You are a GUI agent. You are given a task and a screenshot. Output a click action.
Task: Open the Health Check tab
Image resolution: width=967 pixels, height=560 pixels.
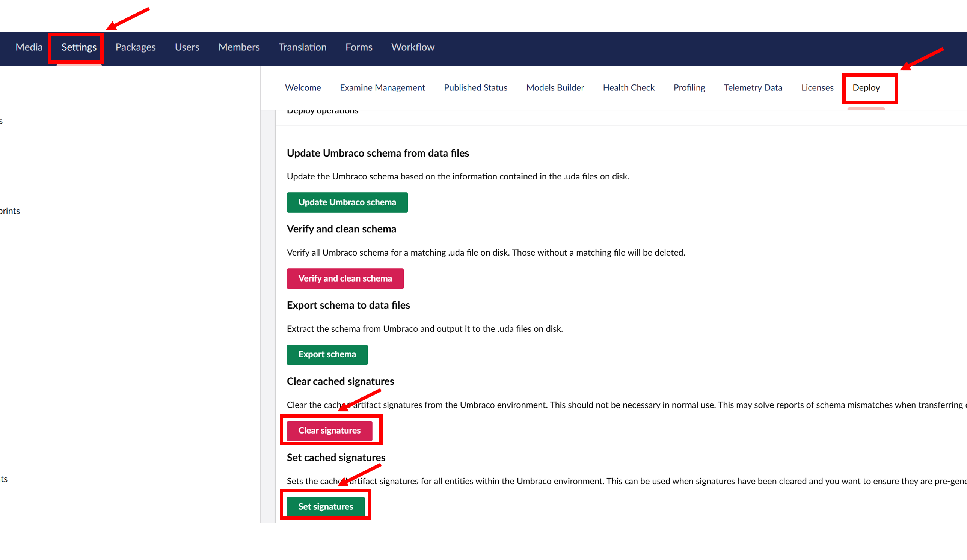pyautogui.click(x=629, y=88)
